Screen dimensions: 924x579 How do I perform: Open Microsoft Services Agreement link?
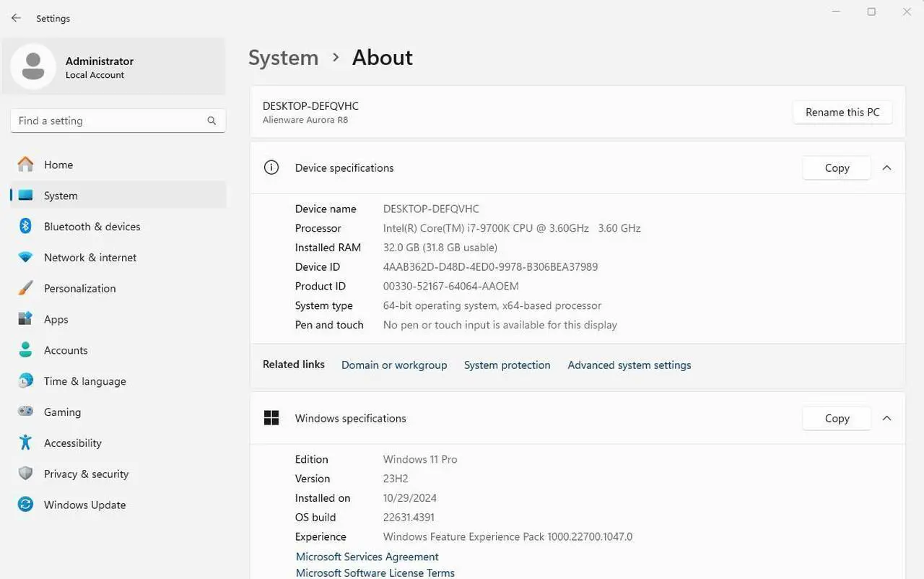click(367, 557)
